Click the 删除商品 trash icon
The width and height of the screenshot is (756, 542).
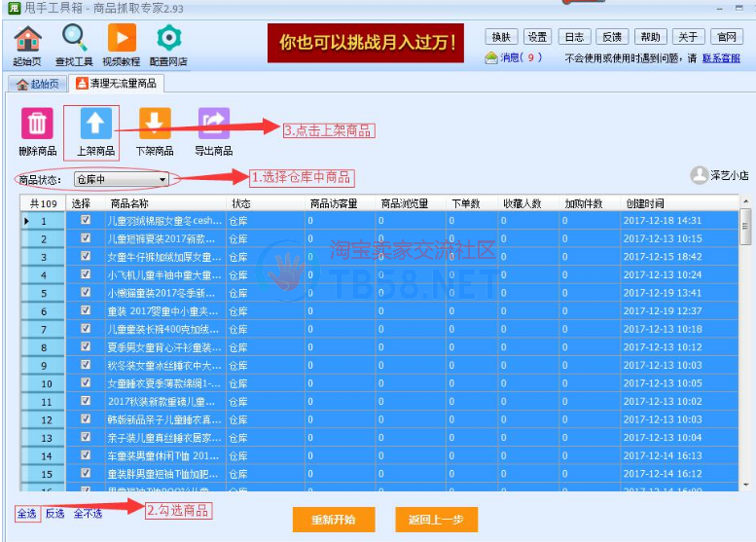click(x=37, y=125)
